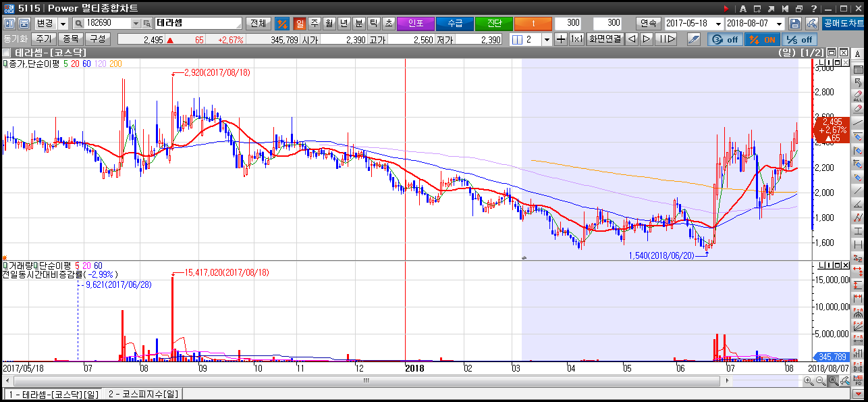Open bottom-right hammer settings icon
The image size is (868, 402).
845,381
